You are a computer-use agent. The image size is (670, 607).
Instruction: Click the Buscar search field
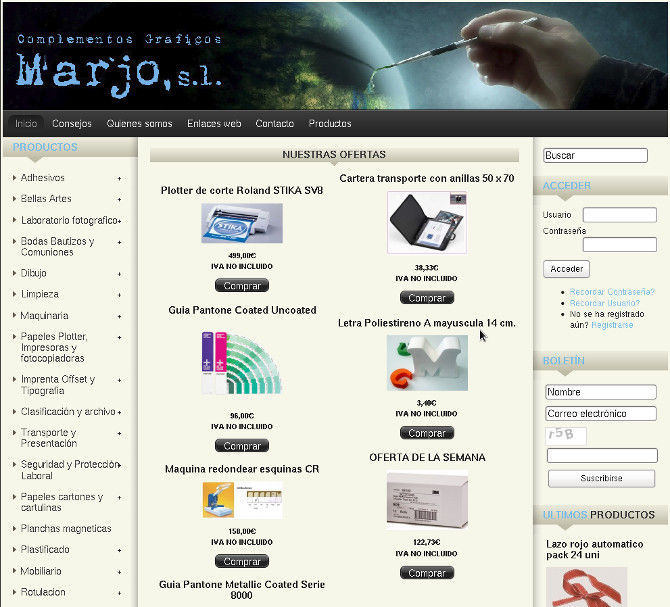(595, 156)
